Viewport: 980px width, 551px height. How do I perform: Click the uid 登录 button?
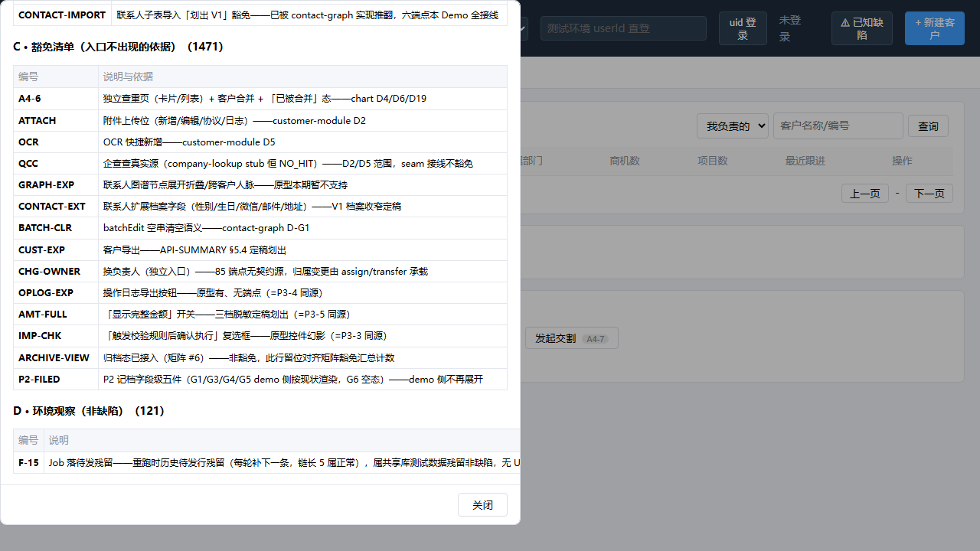coord(743,28)
